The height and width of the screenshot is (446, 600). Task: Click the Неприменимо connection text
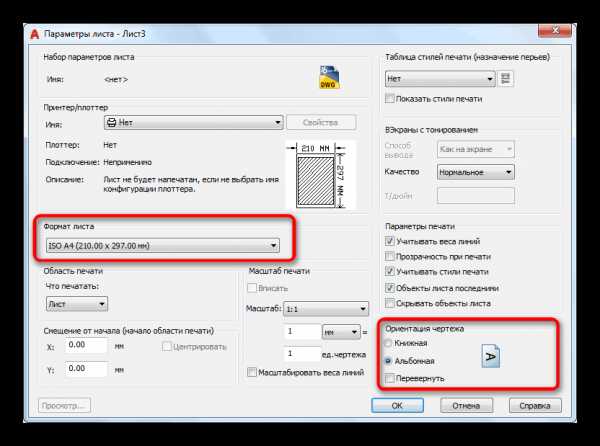click(127, 162)
